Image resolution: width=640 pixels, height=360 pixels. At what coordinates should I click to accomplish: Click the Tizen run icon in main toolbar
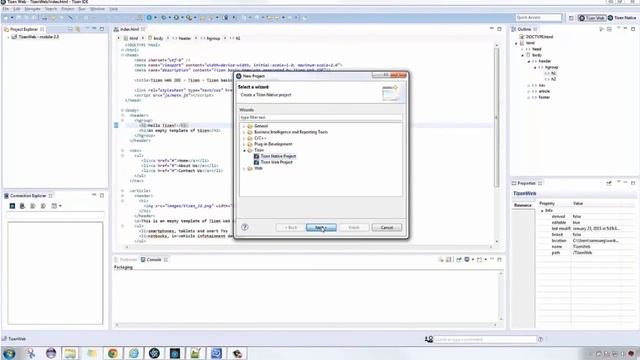149,18
